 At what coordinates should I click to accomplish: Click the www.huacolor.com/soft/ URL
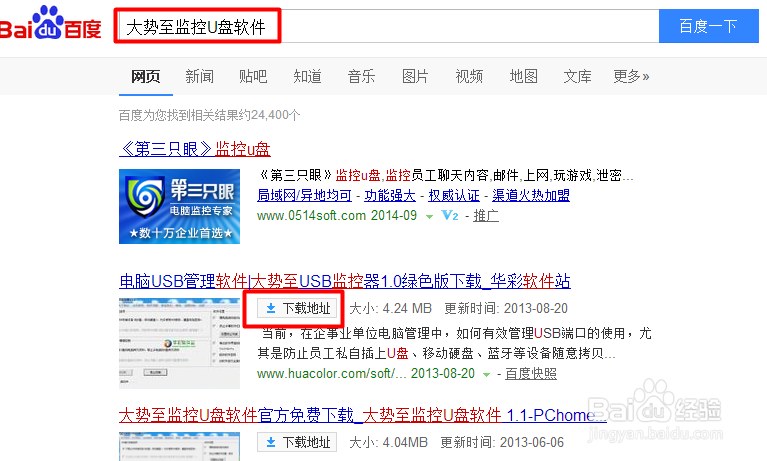coord(332,373)
